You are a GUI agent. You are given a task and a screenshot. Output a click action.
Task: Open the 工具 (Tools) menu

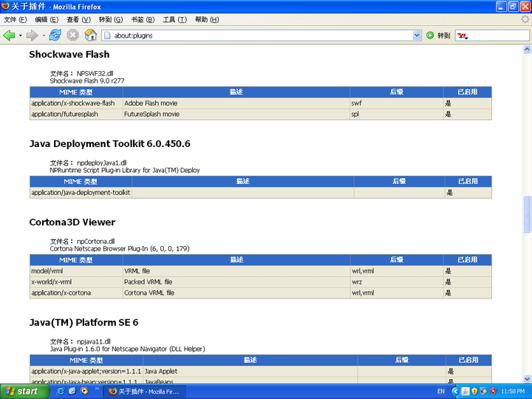[174, 19]
